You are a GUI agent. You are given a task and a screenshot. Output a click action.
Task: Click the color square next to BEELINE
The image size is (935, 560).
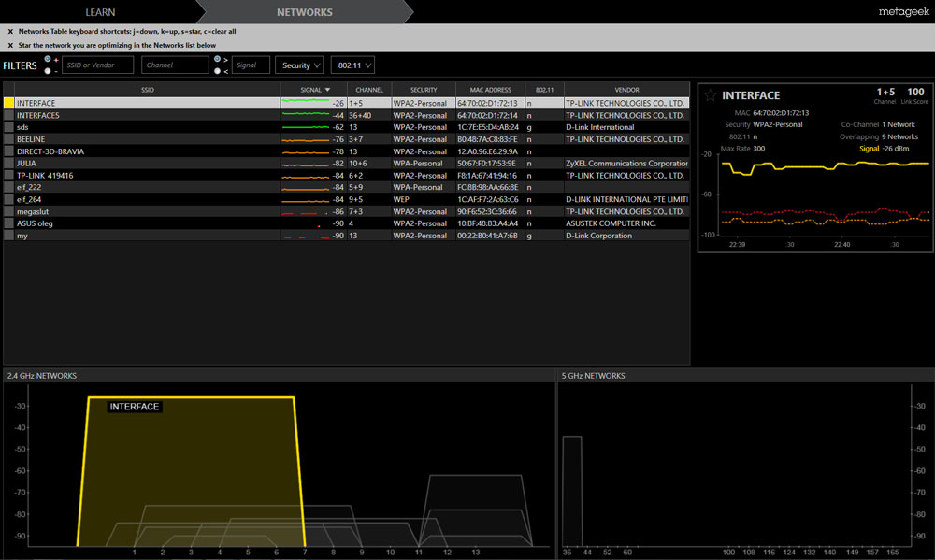9,139
